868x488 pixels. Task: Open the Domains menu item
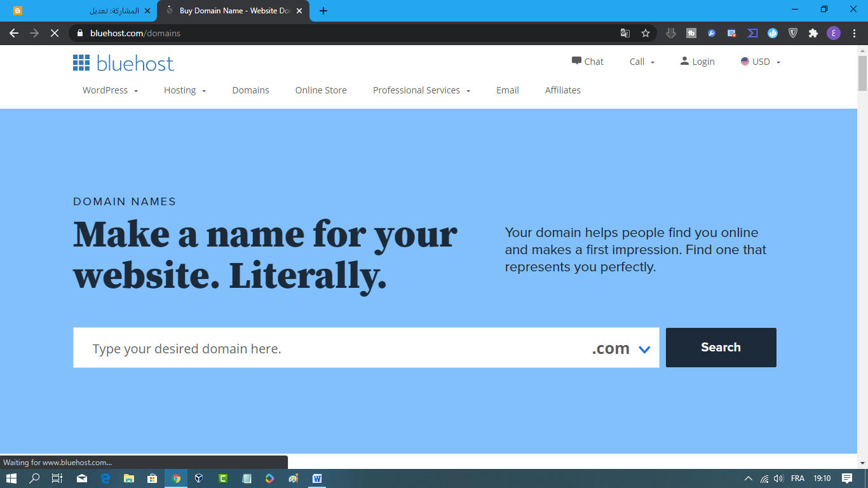tap(250, 90)
